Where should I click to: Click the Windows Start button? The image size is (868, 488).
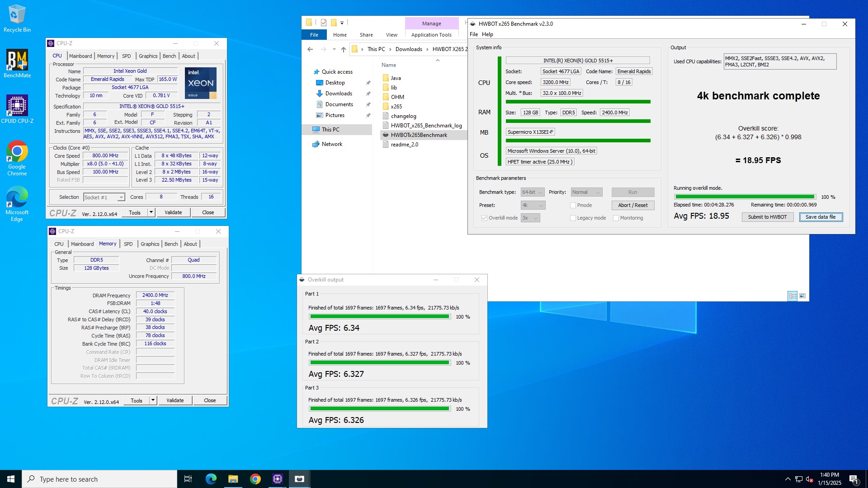[11, 479]
